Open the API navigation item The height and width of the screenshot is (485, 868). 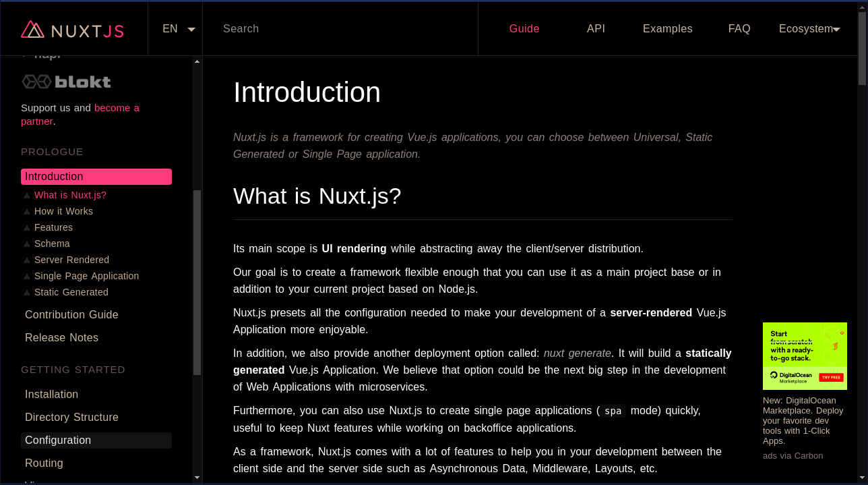coord(596,29)
